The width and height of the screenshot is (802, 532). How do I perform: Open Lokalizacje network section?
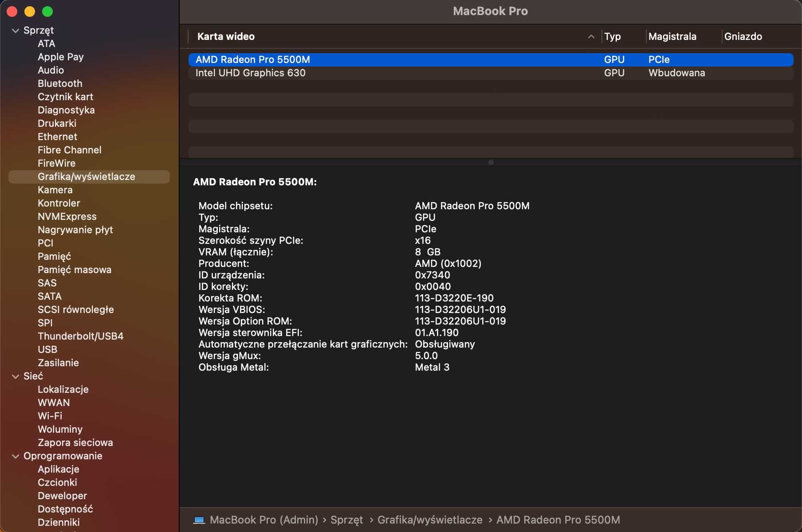pos(63,389)
